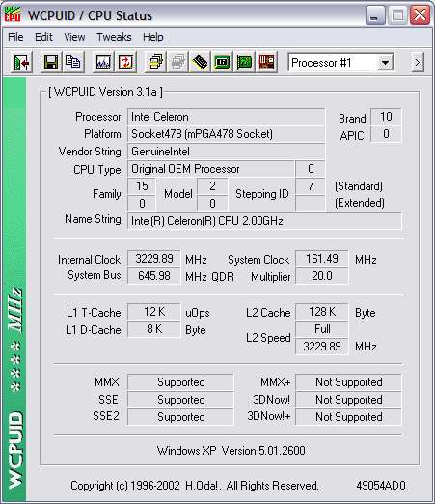Click the green circuit board icon

click(244, 62)
